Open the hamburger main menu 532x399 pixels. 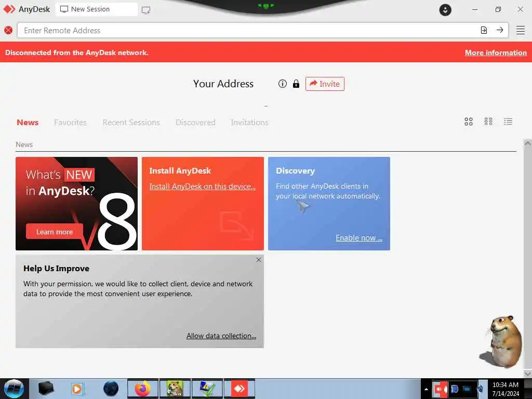point(521,30)
